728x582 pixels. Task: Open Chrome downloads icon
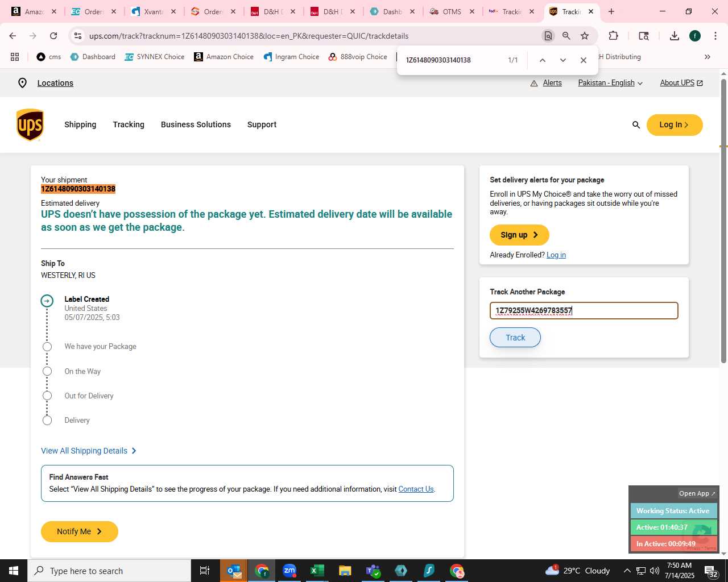675,36
